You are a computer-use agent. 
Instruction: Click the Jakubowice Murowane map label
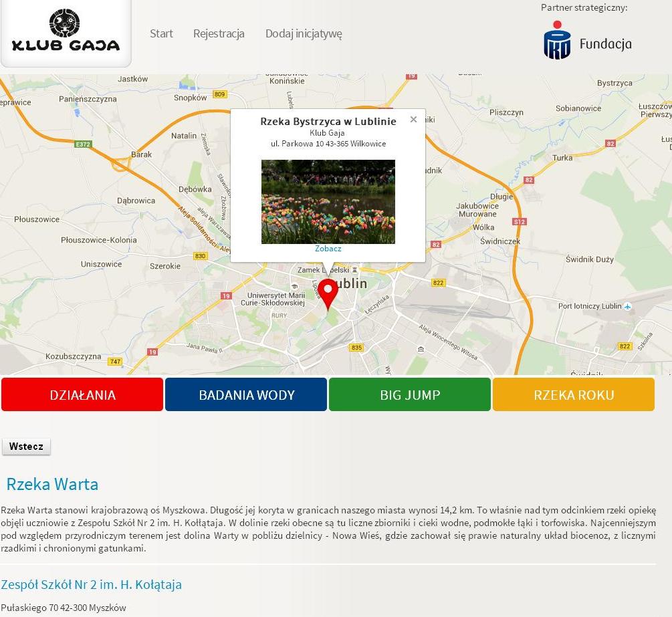pos(477,210)
